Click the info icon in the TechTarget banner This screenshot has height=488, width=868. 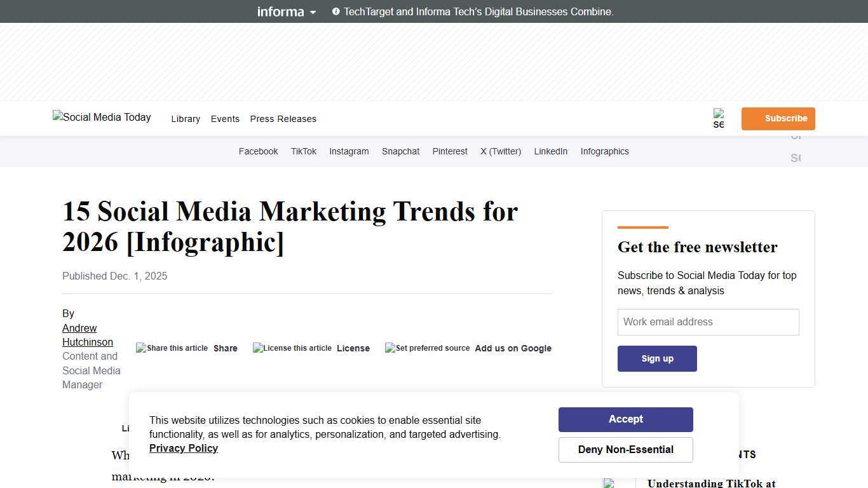pyautogui.click(x=335, y=11)
